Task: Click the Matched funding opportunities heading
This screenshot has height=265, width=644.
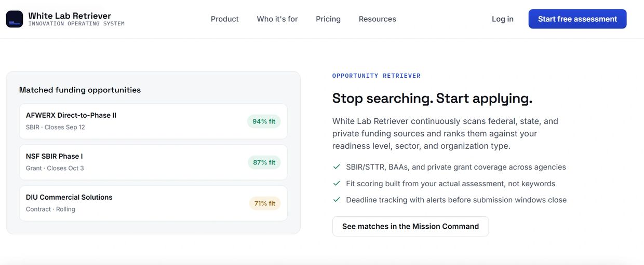Action: [80, 90]
